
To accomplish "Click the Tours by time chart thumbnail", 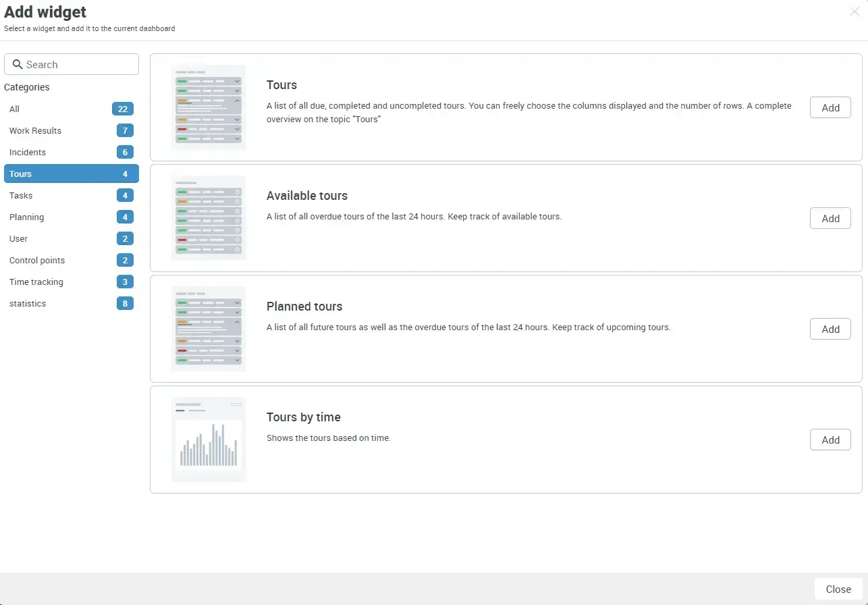I will 209,439.
